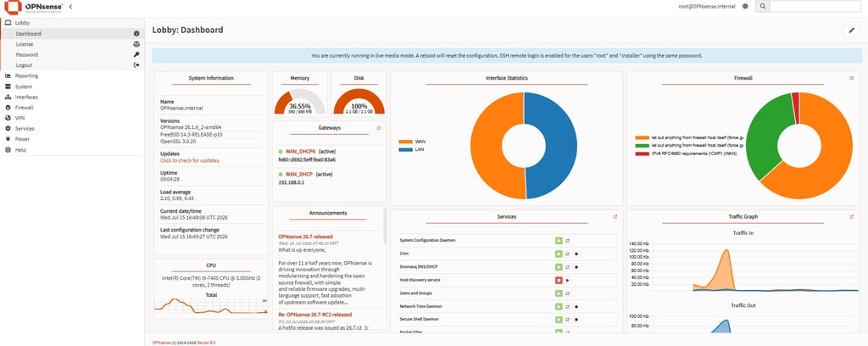Open the WAN_DHCP6 gateway link
Screen dimensions: 868x346
[302, 151]
